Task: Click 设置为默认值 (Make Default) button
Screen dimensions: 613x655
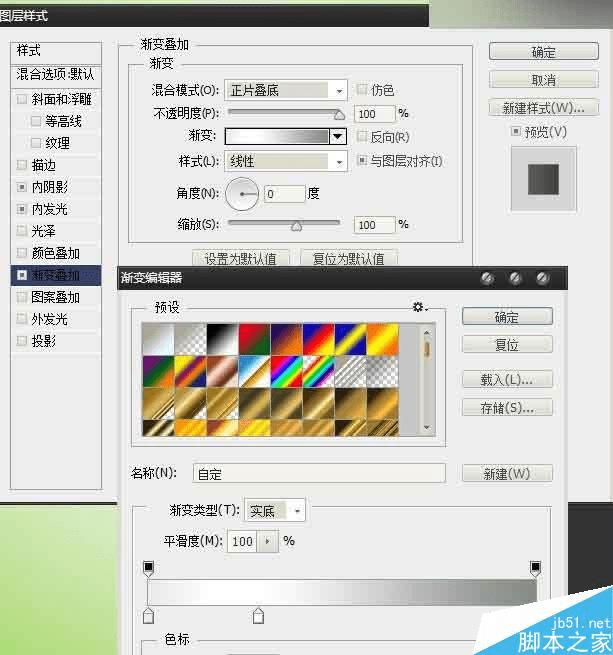Action: pos(241,258)
